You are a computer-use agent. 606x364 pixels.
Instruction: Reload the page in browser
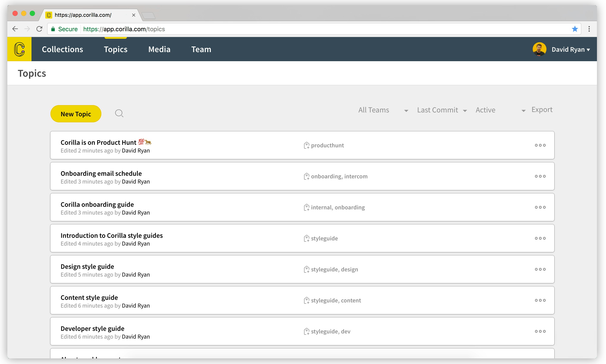point(39,29)
